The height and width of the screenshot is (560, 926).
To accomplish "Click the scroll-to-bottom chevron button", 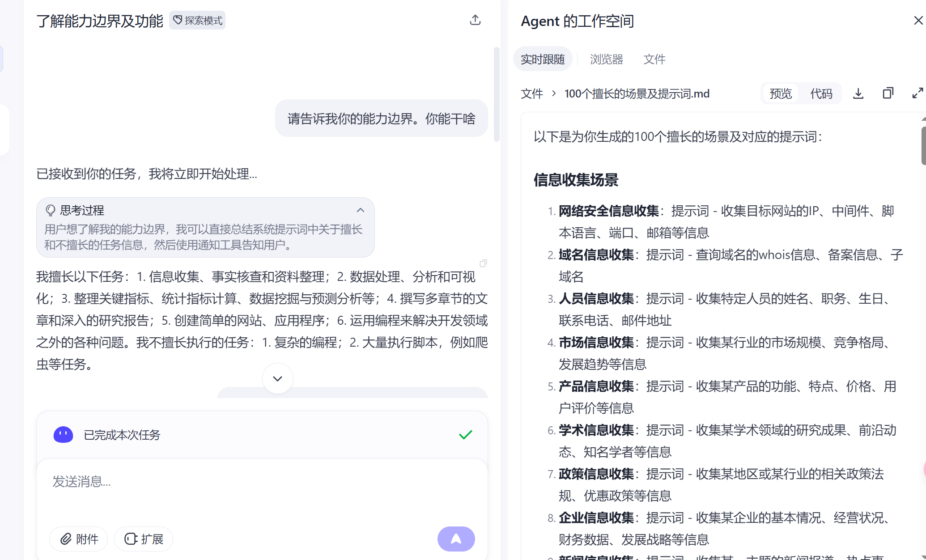I will point(277,378).
